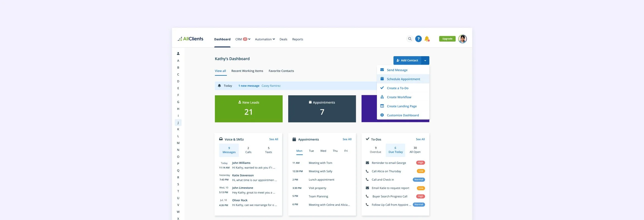Expand the Automation menu
Image resolution: width=644 pixels, height=220 pixels.
click(265, 39)
